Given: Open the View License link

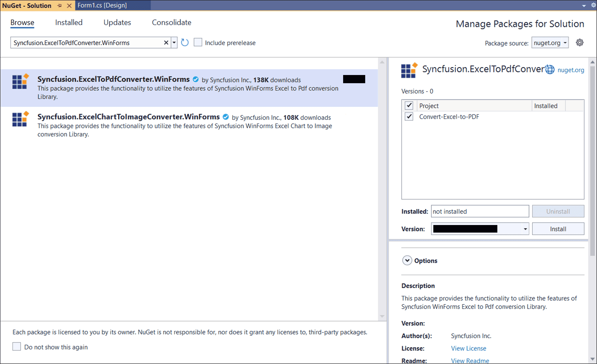Looking at the screenshot, I should (468, 348).
